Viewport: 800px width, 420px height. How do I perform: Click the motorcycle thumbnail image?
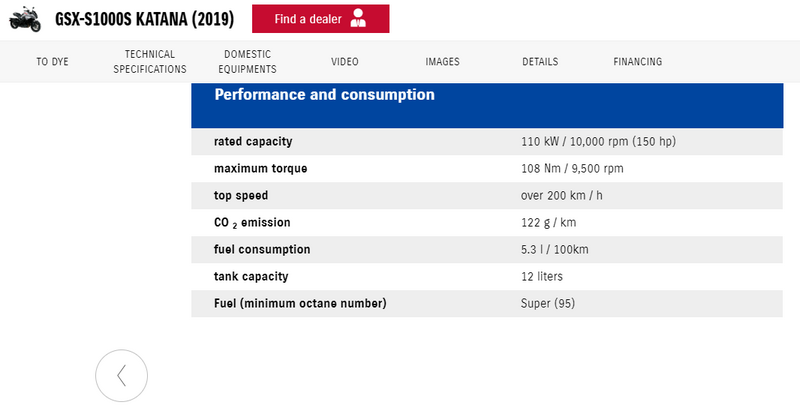(x=25, y=19)
